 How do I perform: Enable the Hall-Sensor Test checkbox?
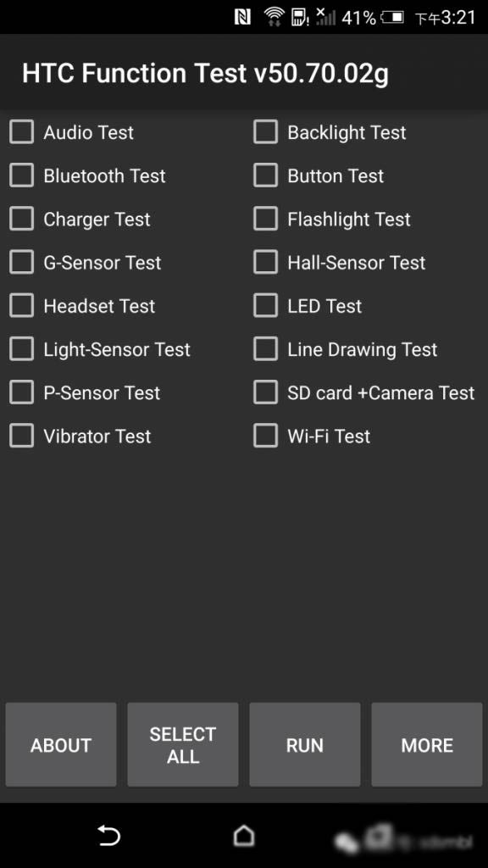tap(265, 263)
